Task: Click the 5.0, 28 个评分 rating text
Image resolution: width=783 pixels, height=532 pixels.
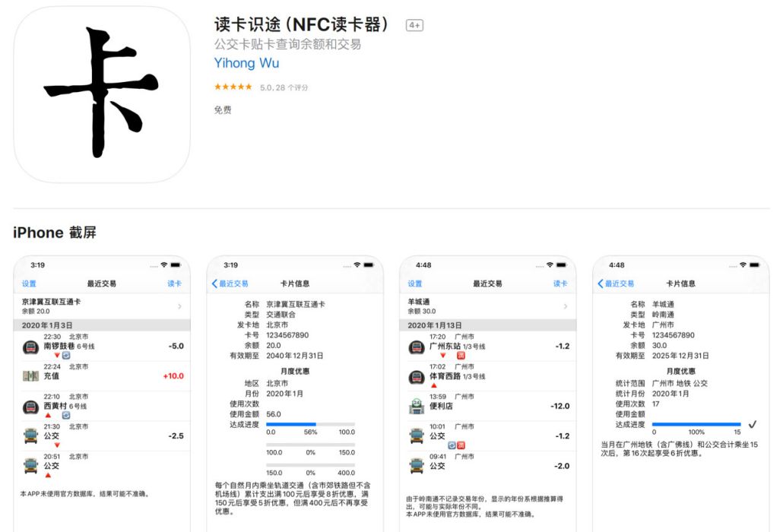Action: 284,87
